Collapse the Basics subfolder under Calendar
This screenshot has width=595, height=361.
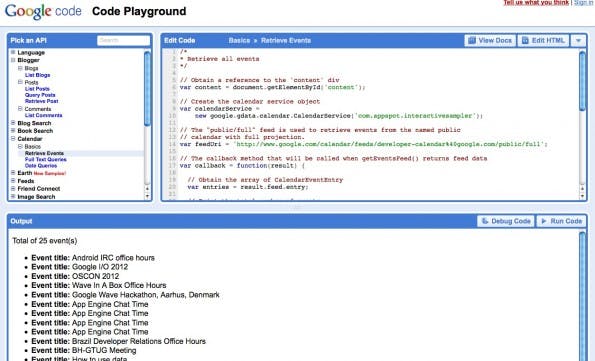click(x=20, y=146)
